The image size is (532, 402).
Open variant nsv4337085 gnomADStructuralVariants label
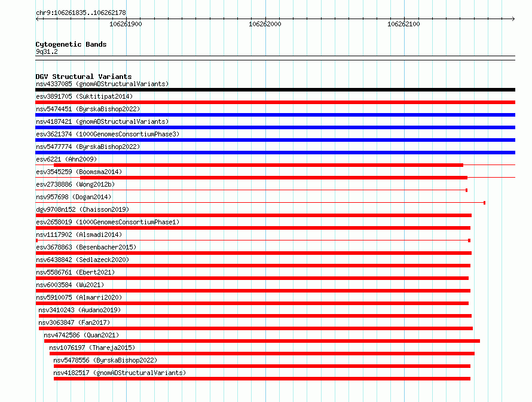click(102, 84)
